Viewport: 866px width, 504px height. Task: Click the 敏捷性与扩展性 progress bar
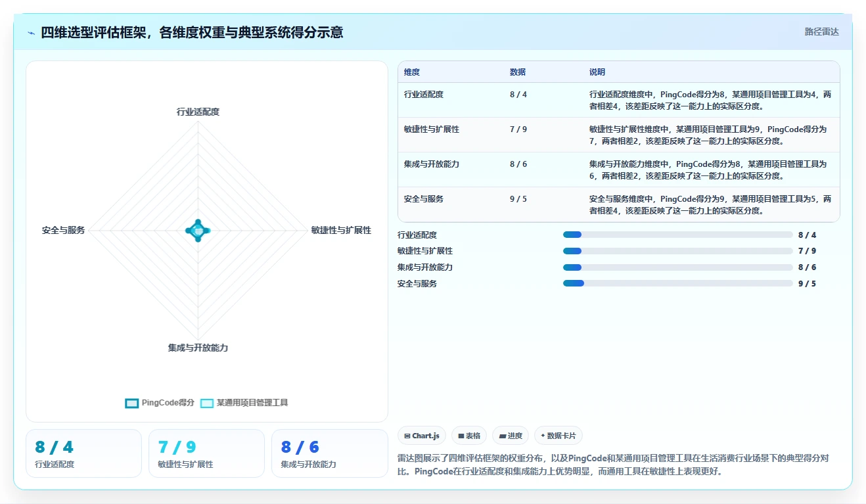677,251
